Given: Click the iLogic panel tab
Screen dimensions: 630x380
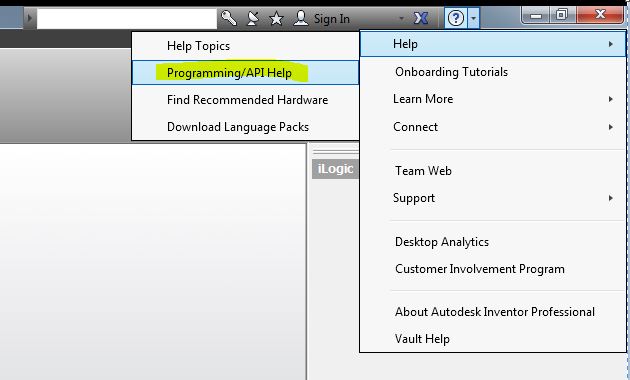Looking at the screenshot, I should point(335,169).
